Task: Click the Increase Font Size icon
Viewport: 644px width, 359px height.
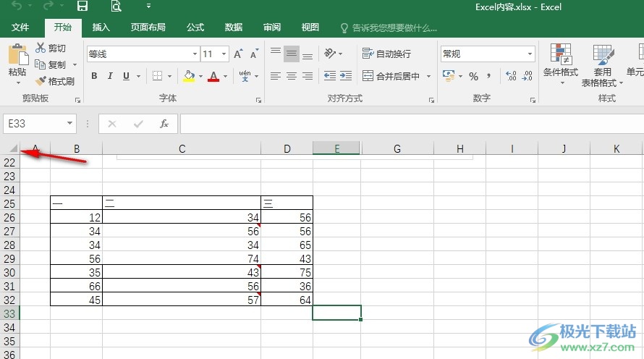Action: tap(238, 54)
